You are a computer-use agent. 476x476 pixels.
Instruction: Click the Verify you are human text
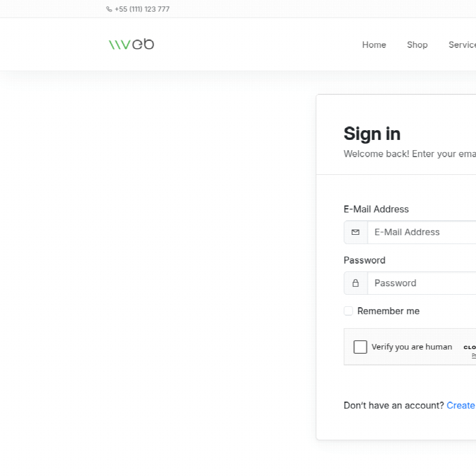[412, 347]
